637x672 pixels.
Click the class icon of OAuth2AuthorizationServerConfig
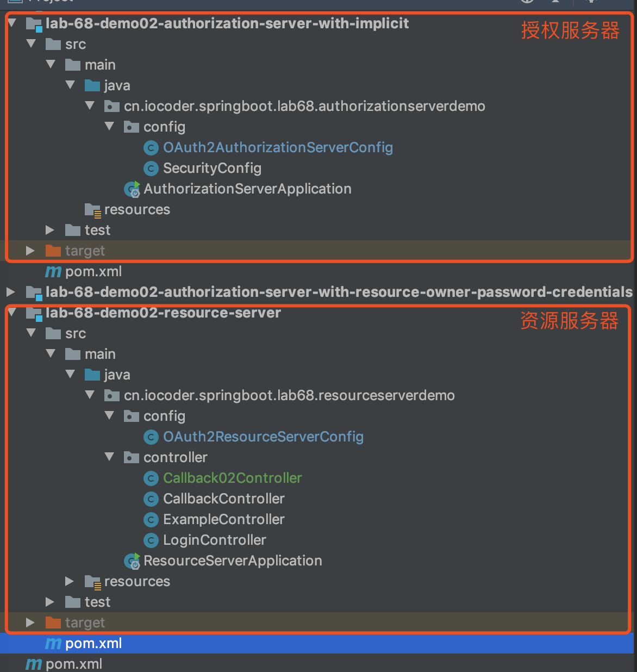coord(151,147)
